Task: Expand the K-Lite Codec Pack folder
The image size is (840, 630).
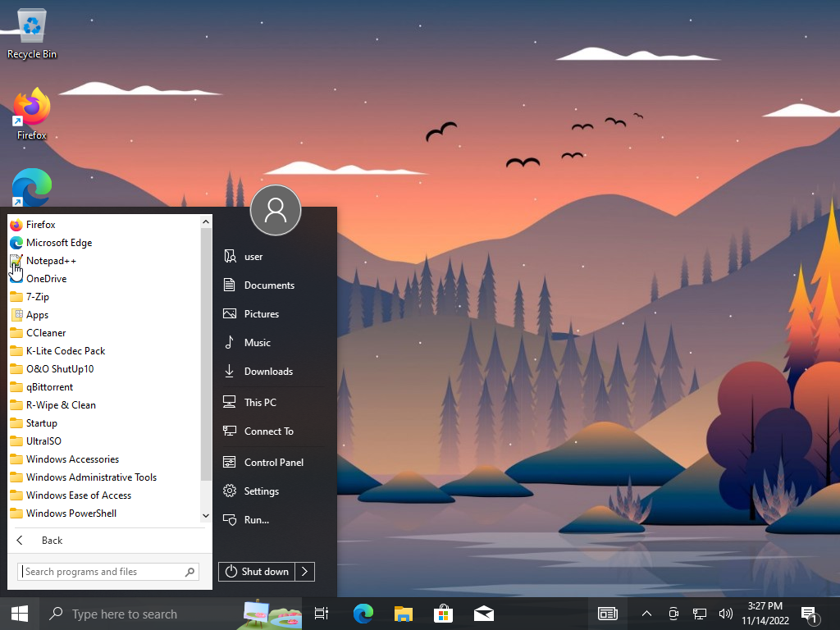Action: 104,351
